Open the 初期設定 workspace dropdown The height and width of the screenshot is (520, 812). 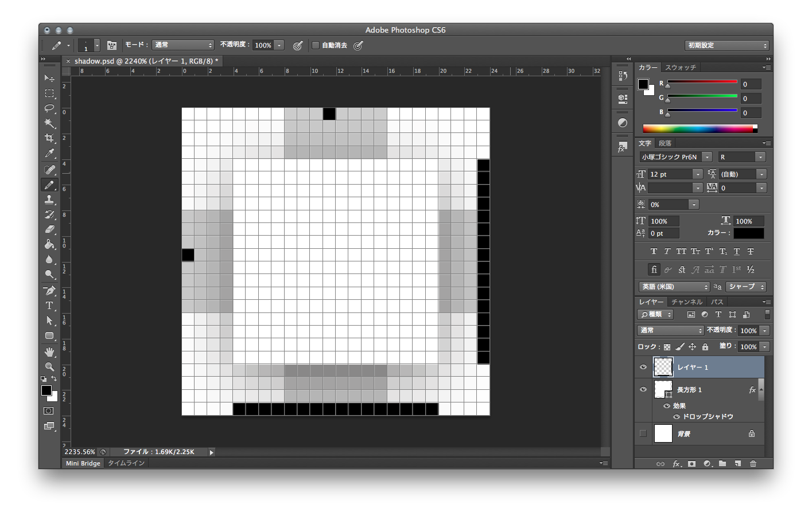coord(726,45)
